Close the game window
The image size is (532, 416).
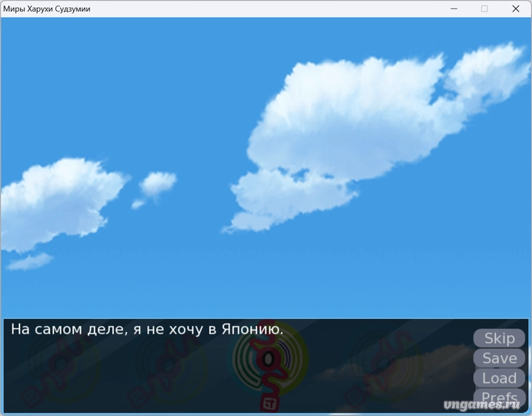click(515, 8)
